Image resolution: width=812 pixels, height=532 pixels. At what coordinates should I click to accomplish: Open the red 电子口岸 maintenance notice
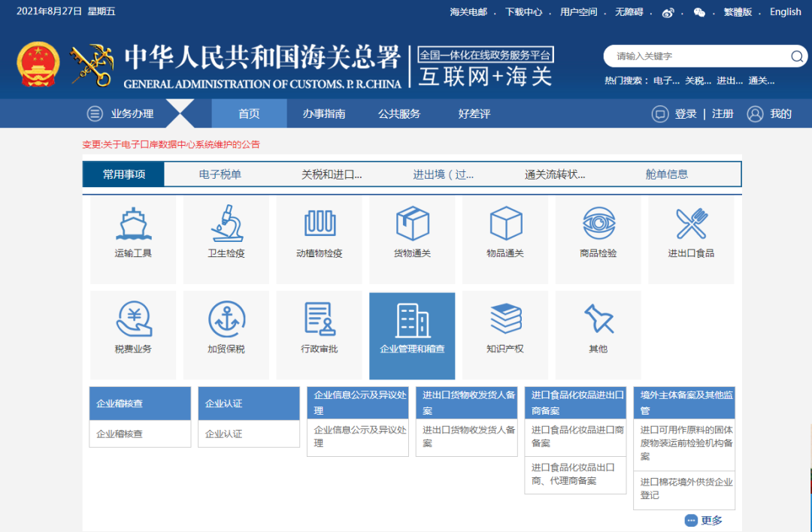coord(171,144)
